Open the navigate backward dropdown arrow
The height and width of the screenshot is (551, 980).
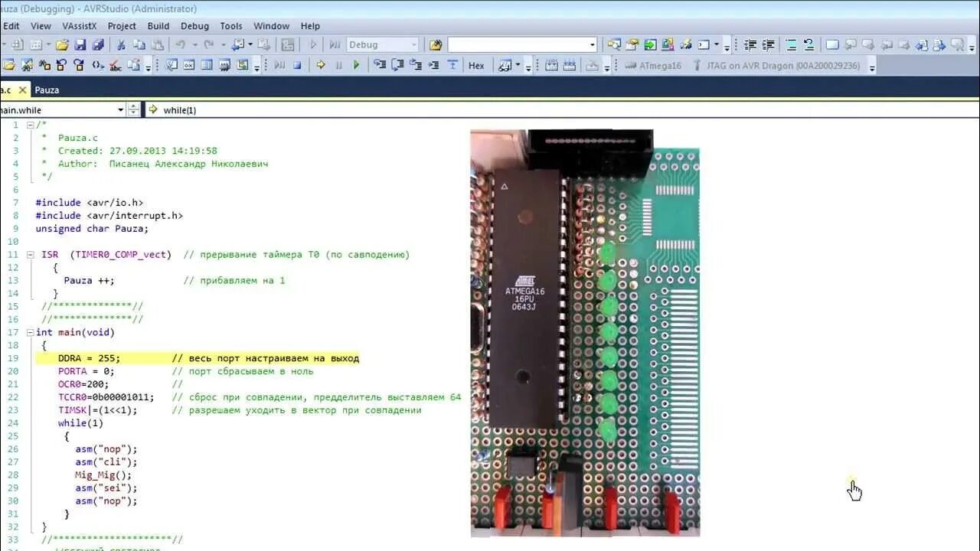(x=250, y=44)
